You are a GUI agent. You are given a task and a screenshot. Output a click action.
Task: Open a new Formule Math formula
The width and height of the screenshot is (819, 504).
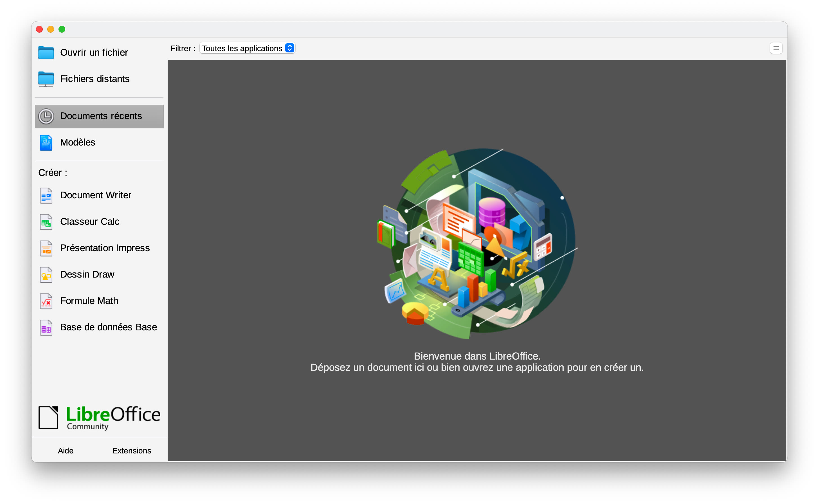click(89, 300)
